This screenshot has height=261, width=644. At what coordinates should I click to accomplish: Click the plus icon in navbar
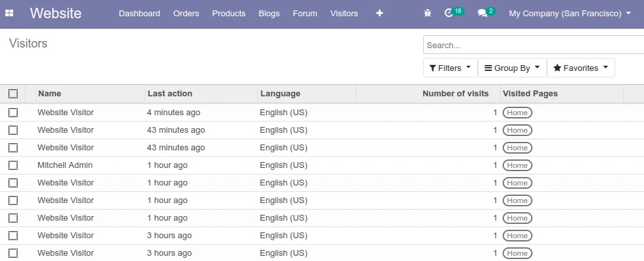coord(379,13)
